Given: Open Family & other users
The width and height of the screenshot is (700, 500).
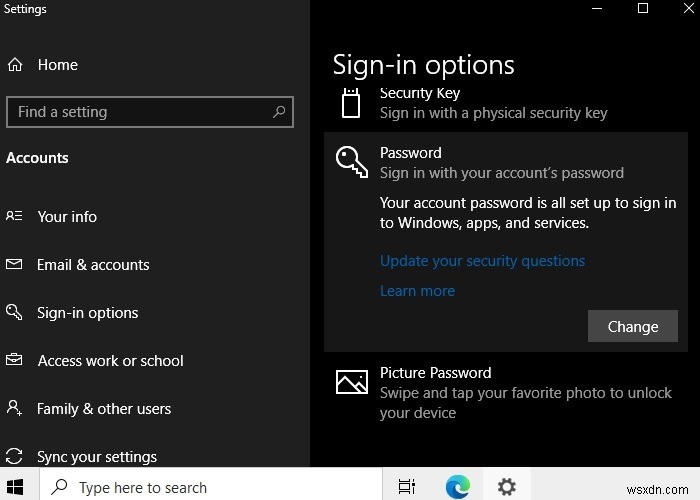Looking at the screenshot, I should pos(104,409).
